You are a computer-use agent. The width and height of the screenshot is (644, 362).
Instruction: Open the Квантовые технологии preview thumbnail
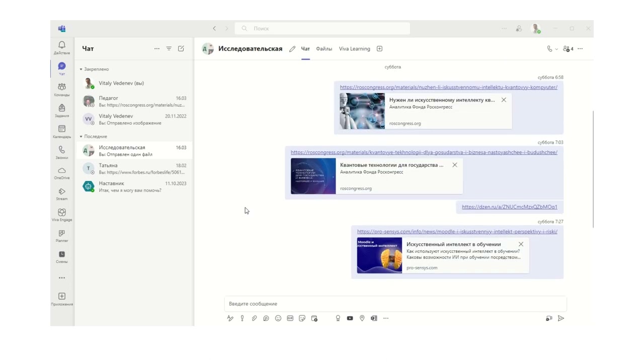click(x=313, y=176)
